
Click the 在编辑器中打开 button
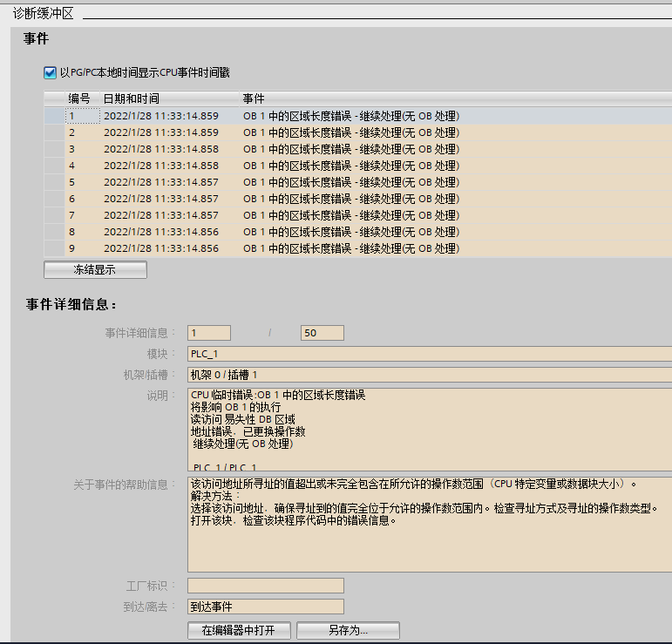click(x=239, y=630)
